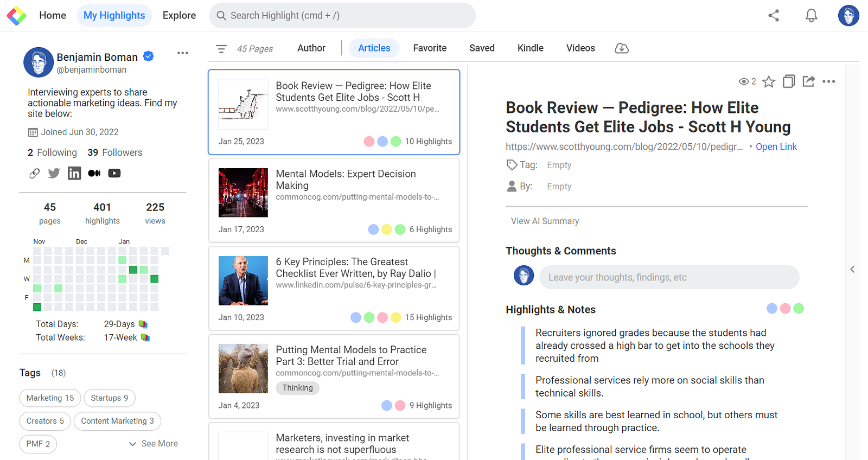The width and height of the screenshot is (868, 460).
Task: Click the thoughts and comments input
Action: (669, 277)
